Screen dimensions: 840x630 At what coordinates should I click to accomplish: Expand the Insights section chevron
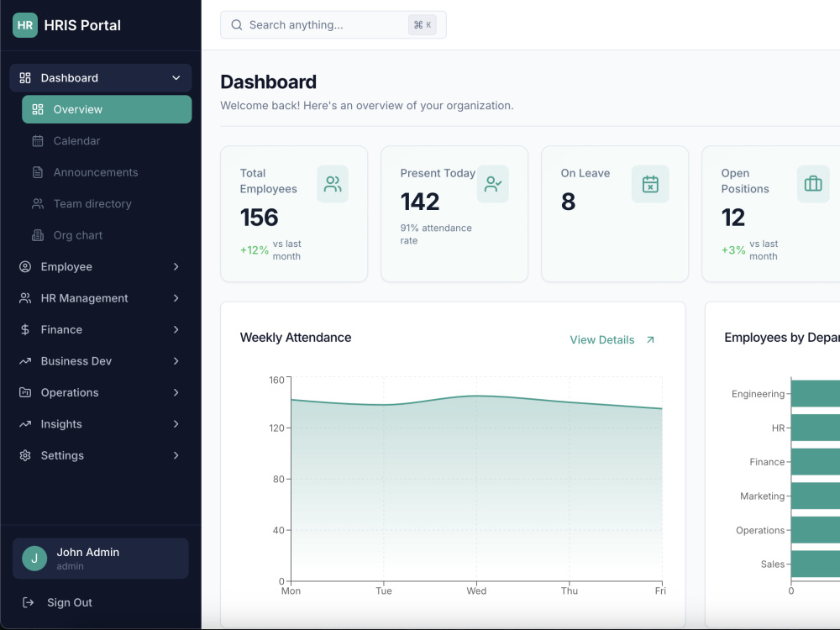pos(176,423)
